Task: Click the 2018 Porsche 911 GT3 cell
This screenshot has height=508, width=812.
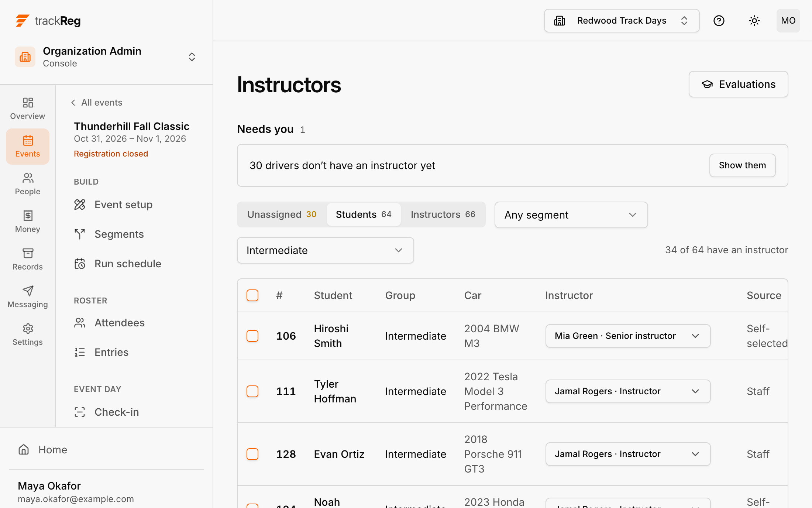Action: pos(496,454)
